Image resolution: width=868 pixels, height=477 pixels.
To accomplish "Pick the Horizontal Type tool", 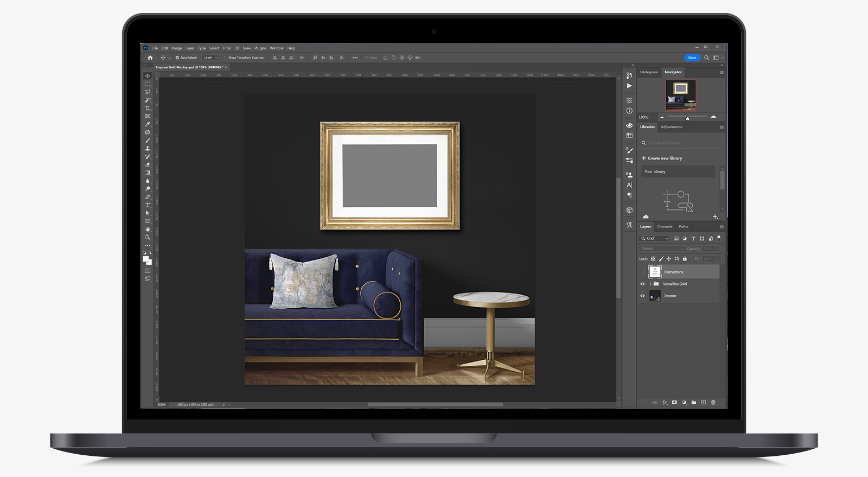I will tap(148, 205).
